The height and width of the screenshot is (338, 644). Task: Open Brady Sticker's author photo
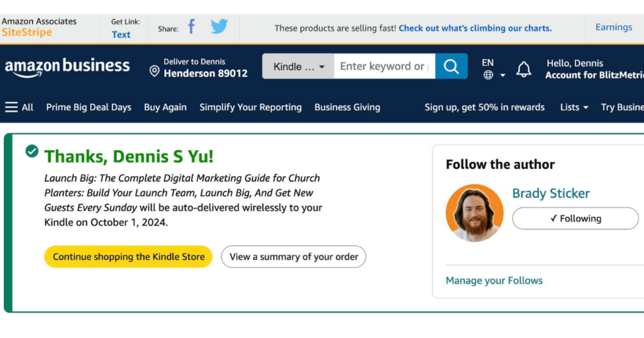[x=474, y=212]
